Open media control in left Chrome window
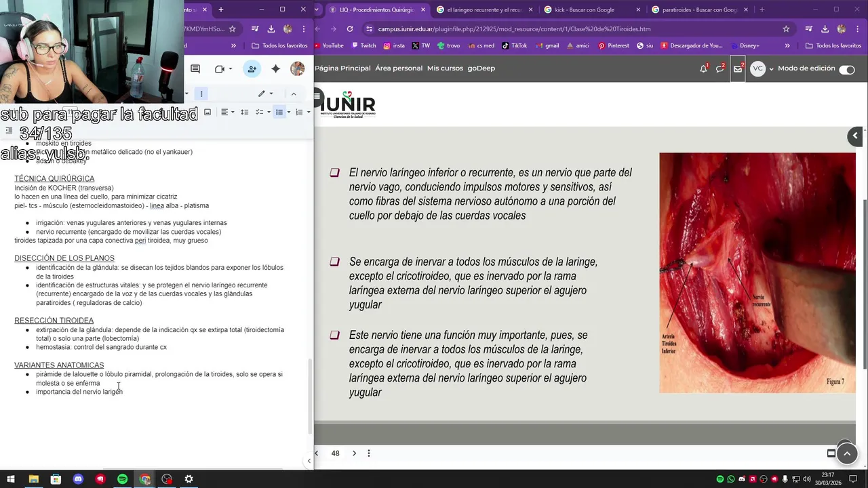 coord(254,29)
